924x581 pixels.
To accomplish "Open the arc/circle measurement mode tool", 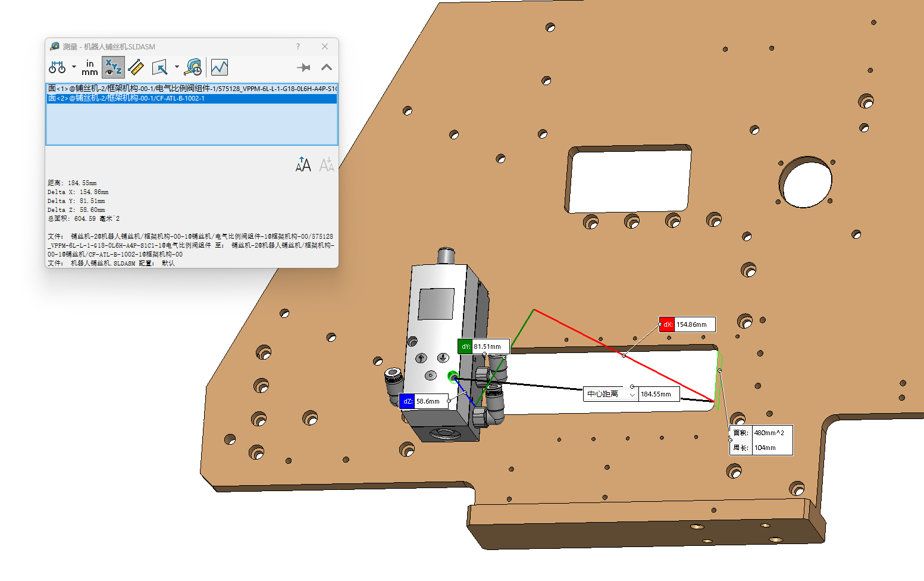I will click(x=57, y=67).
